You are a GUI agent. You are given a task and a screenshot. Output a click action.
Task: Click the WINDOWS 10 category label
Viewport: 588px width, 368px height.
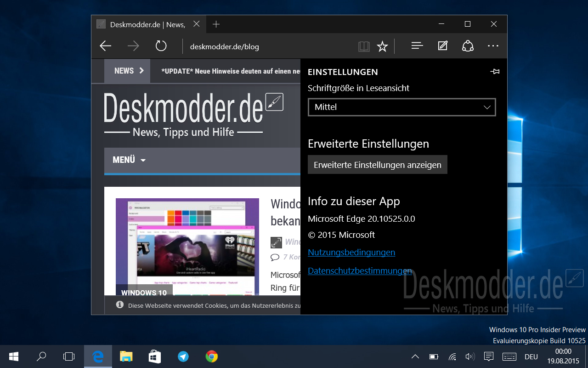pyautogui.click(x=144, y=292)
